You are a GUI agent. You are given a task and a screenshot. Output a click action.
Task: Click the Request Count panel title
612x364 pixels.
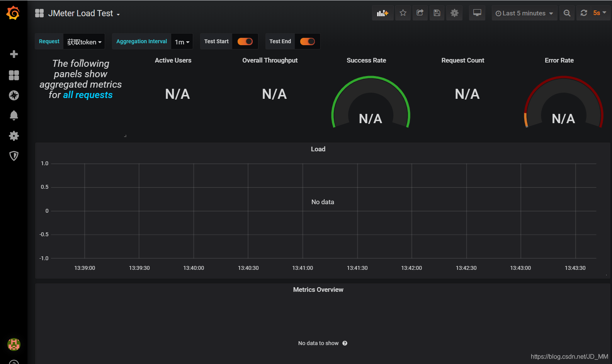tap(463, 60)
